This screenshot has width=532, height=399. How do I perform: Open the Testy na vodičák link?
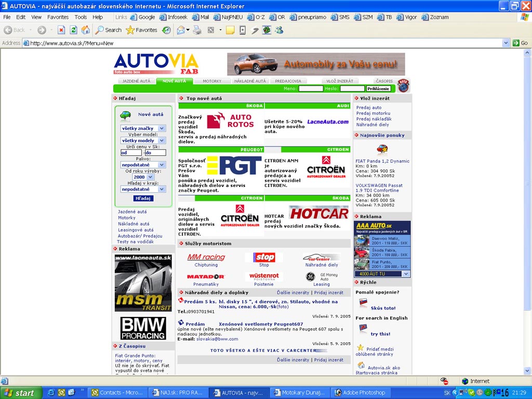[x=136, y=242]
